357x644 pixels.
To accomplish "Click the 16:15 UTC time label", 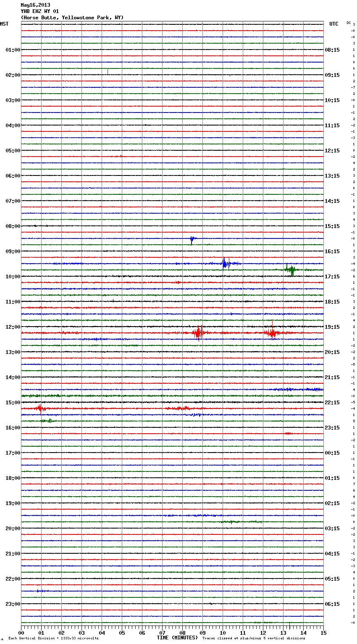I will tap(332, 251).
